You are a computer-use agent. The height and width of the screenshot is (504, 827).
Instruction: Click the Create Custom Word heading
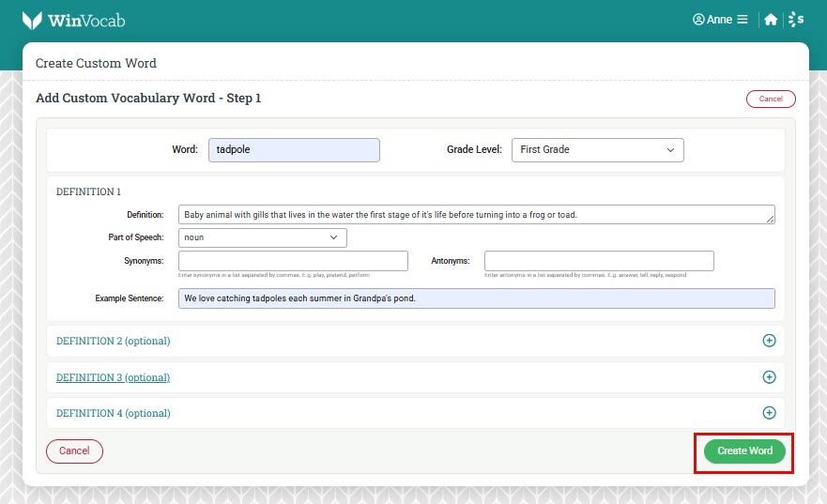click(x=96, y=63)
